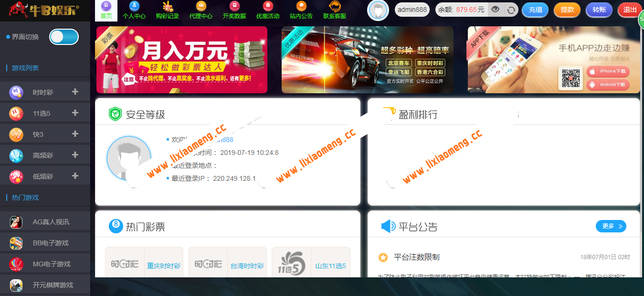Expand the 高频彩 game category
The height and width of the screenshot is (296, 644).
point(75,155)
